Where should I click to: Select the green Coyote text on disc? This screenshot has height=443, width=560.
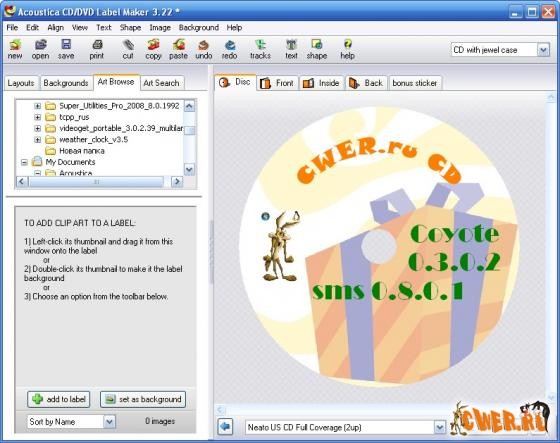(455, 233)
